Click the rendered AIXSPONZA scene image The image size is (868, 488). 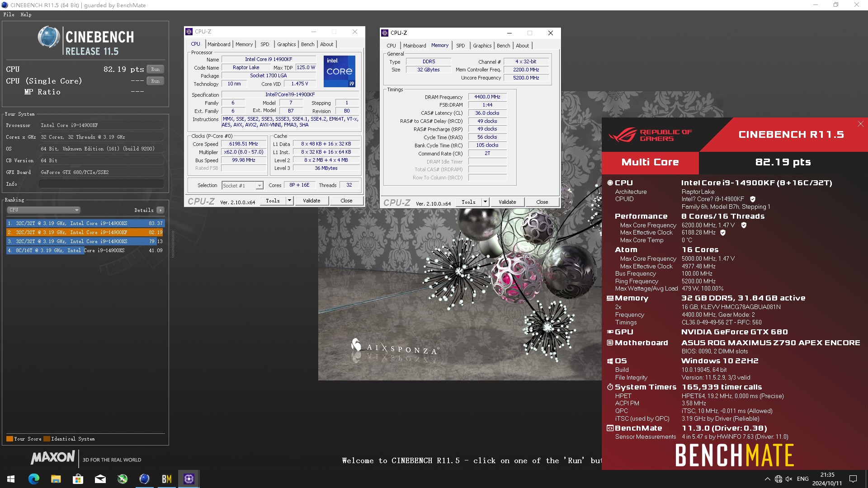click(460, 294)
